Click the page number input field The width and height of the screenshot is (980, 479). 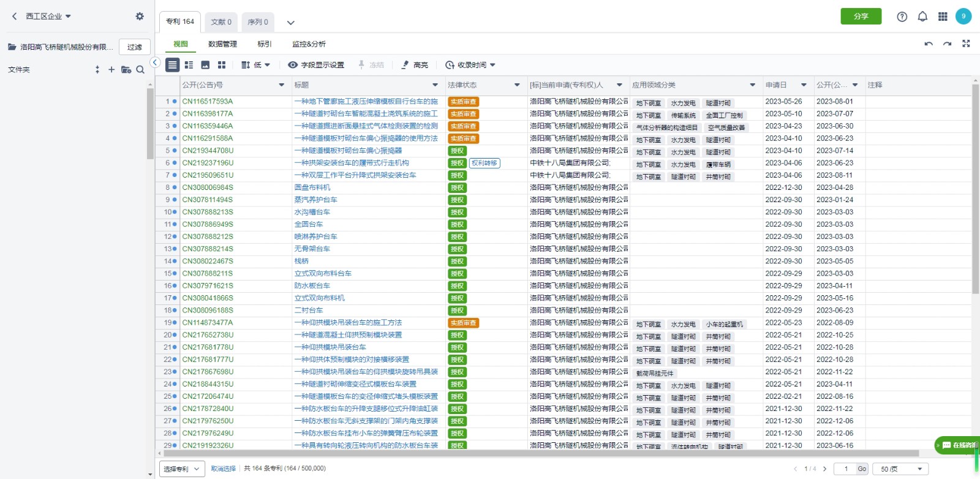[846, 469]
